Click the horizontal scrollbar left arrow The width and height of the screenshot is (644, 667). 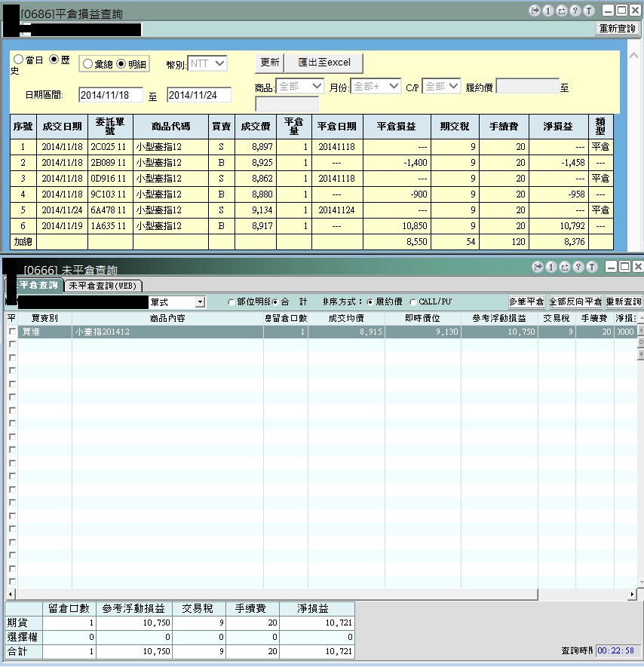11,594
